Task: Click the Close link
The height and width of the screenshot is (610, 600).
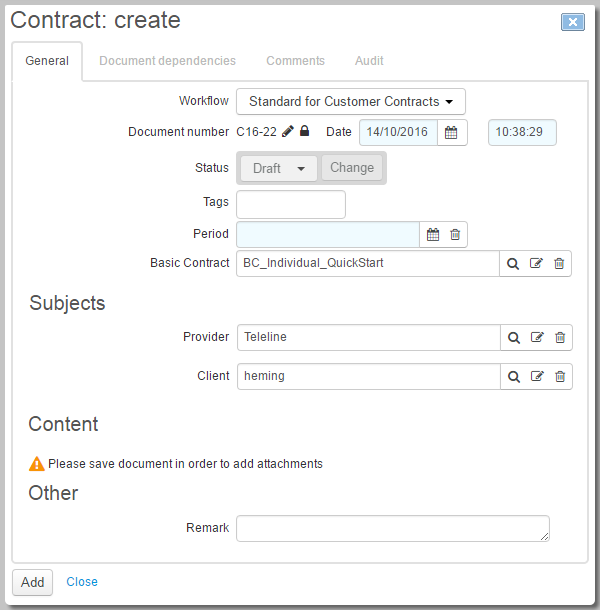Action: 82,582
